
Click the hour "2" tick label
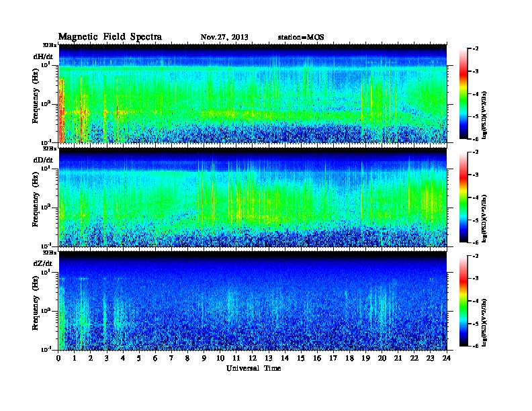(91, 359)
